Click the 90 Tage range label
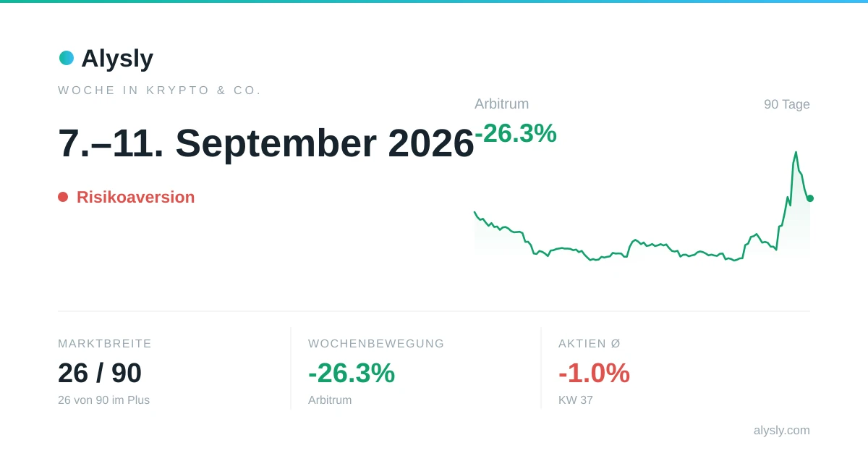The width and height of the screenshot is (868, 456). tap(787, 104)
